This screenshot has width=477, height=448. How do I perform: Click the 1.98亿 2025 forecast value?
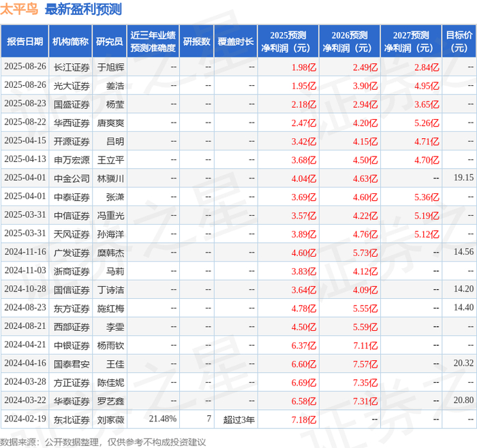[x=304, y=67]
